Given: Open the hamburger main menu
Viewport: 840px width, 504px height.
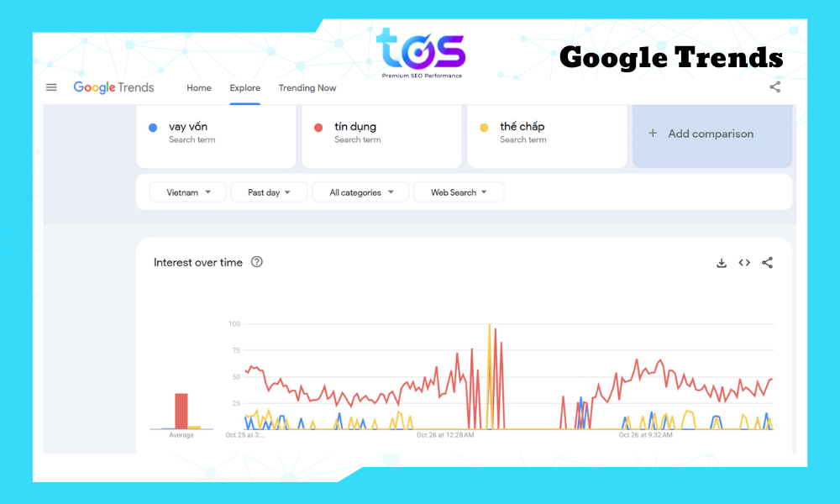Looking at the screenshot, I should (x=51, y=87).
